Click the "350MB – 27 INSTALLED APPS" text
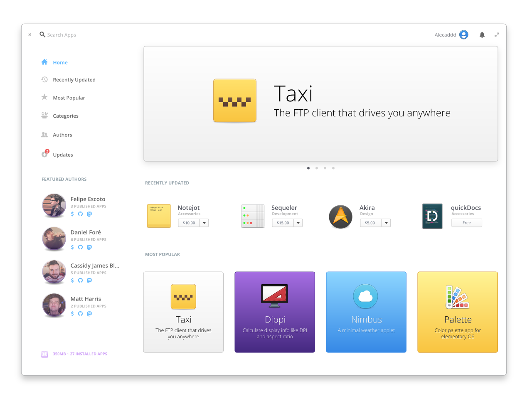 [80, 354]
